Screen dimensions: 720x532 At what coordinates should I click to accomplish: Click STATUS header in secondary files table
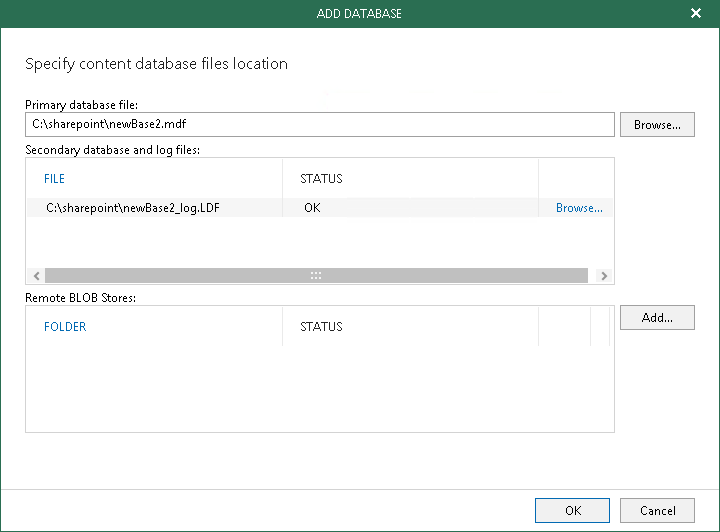[x=321, y=179]
